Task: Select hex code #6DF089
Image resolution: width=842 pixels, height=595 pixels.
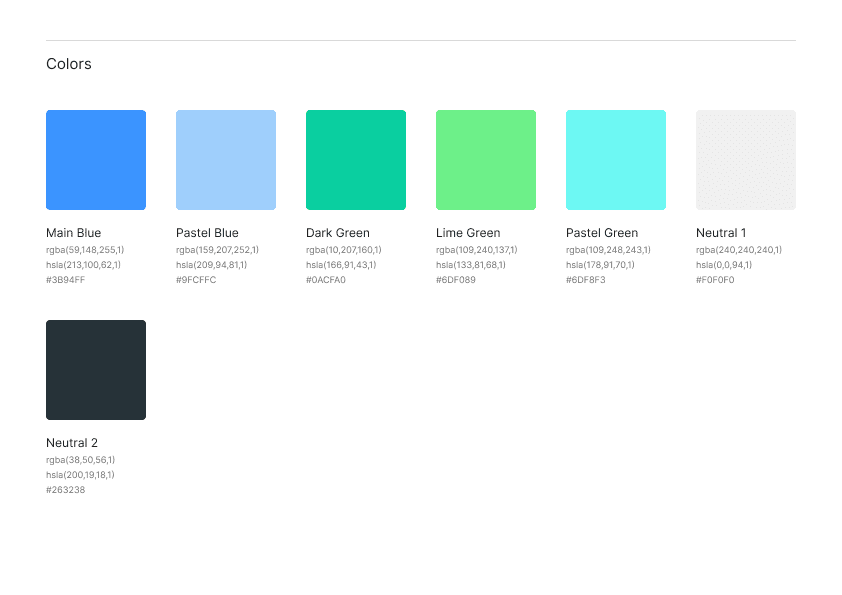Action: [456, 280]
